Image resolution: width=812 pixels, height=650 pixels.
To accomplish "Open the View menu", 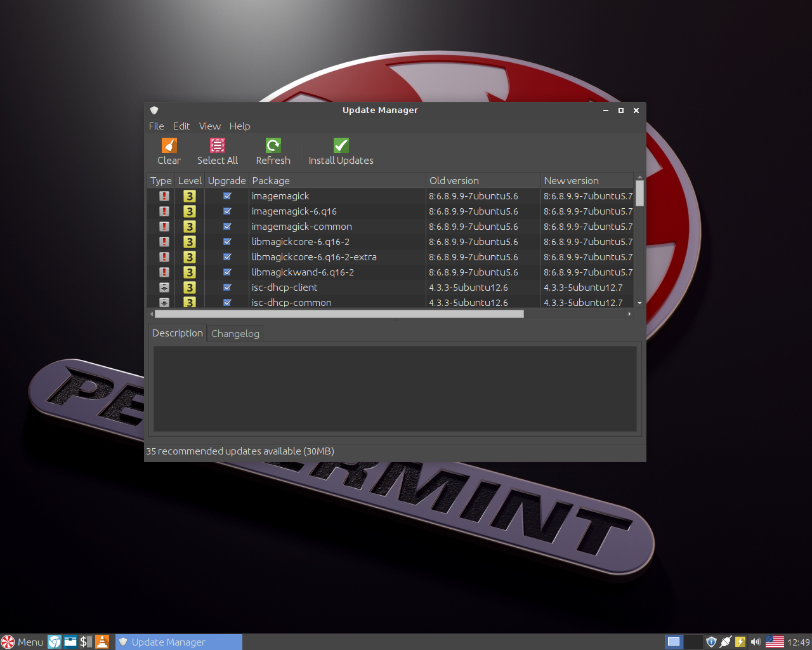I will (x=210, y=126).
